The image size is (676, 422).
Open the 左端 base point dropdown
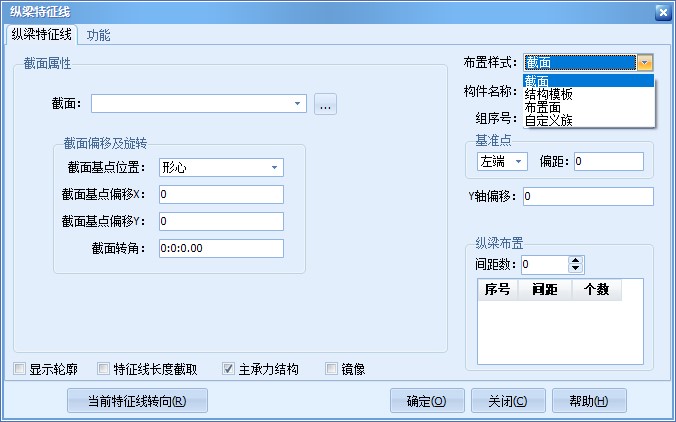[x=518, y=161]
